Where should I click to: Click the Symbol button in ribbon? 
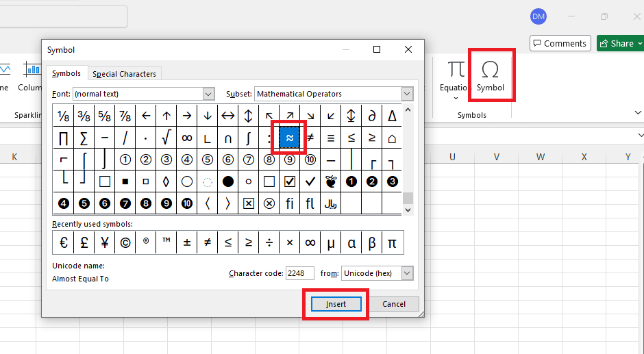(x=491, y=75)
